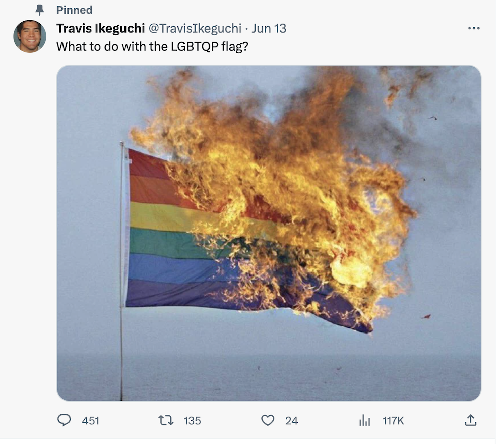Click the retweet icon showing 135

(x=166, y=420)
